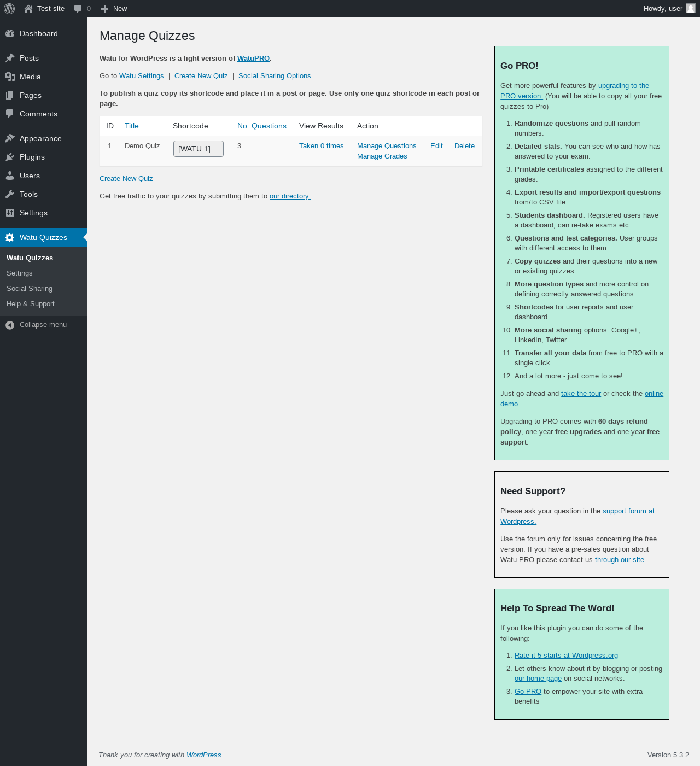Open Social Sharing Options link
Screen dimensions: 700x766
pyautogui.click(x=275, y=75)
